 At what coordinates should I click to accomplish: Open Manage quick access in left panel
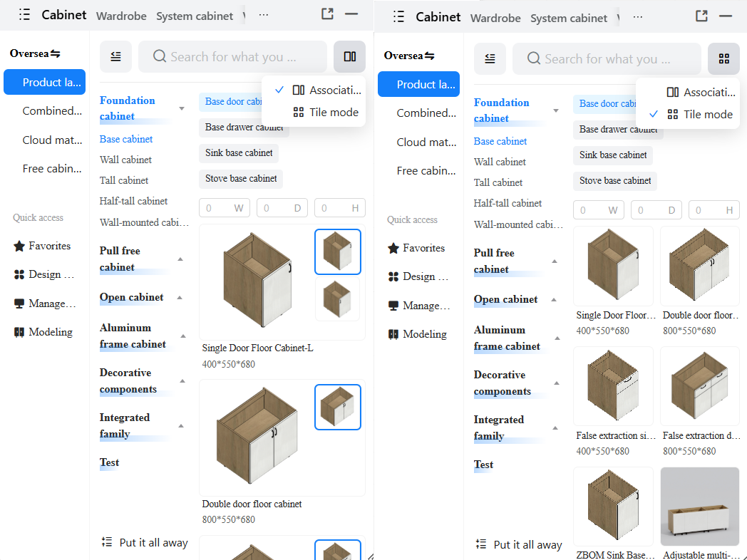(45, 304)
